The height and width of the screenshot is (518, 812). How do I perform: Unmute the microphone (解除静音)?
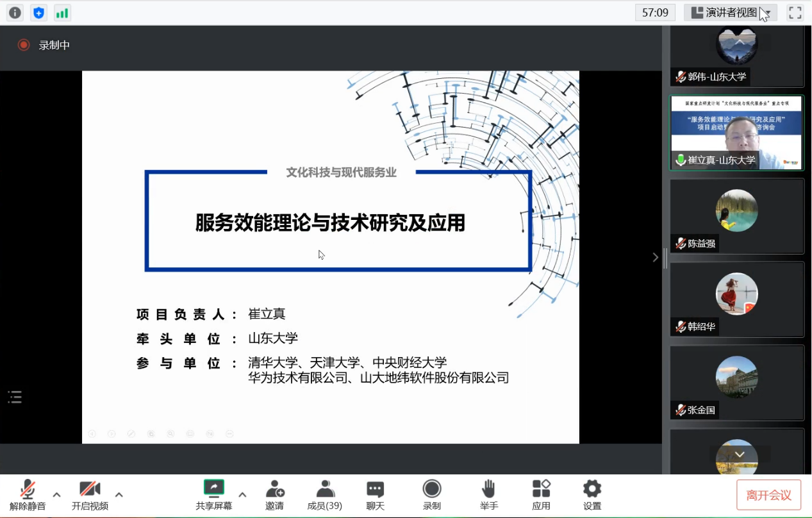(x=28, y=495)
